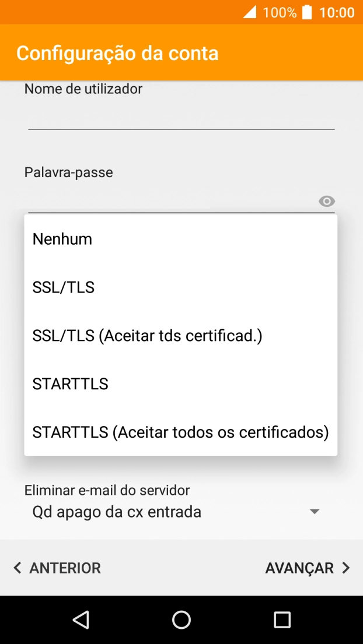Tap the chevron next to AVANÇAR
The image size is (363, 644).
click(345, 568)
